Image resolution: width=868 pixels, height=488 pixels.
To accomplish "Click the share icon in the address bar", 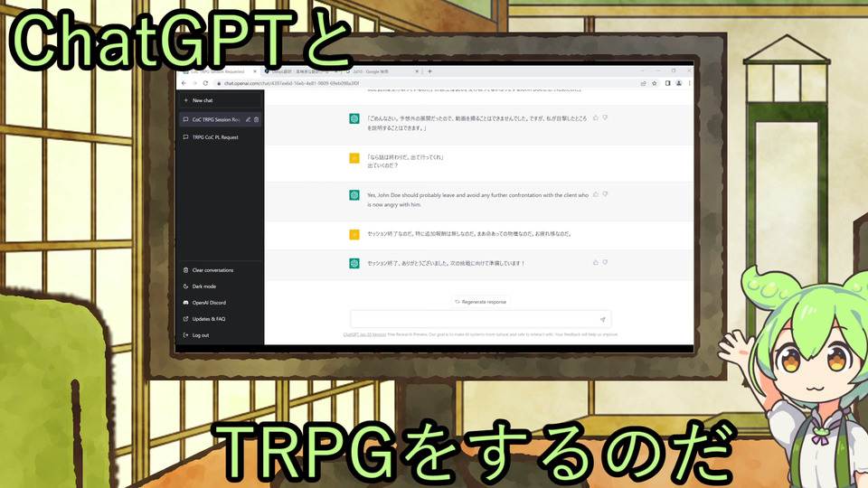I will [643, 83].
